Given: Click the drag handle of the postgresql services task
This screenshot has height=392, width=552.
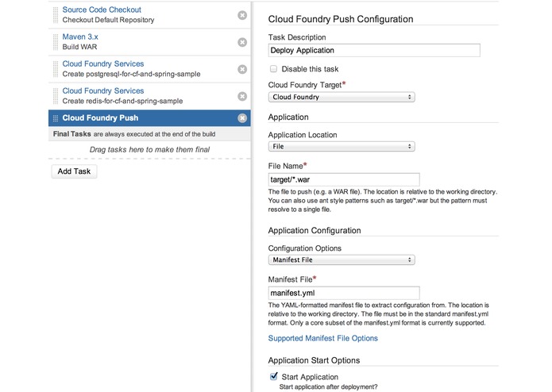Looking at the screenshot, I should click(x=56, y=69).
